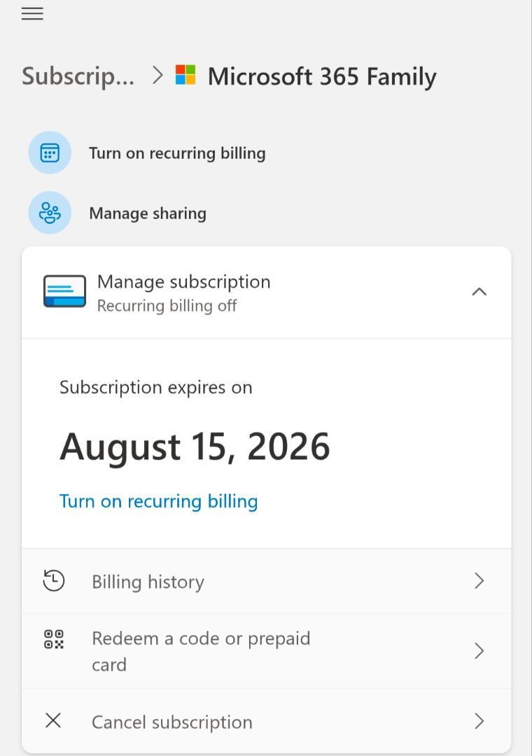This screenshot has width=532, height=756.
Task: Click the breadcrumb separator arrow
Action: (157, 75)
